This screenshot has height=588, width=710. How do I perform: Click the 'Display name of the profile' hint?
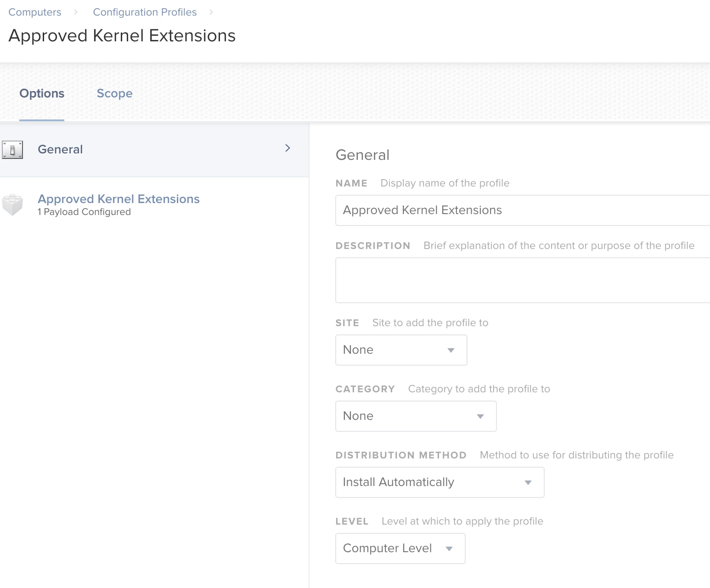click(445, 183)
